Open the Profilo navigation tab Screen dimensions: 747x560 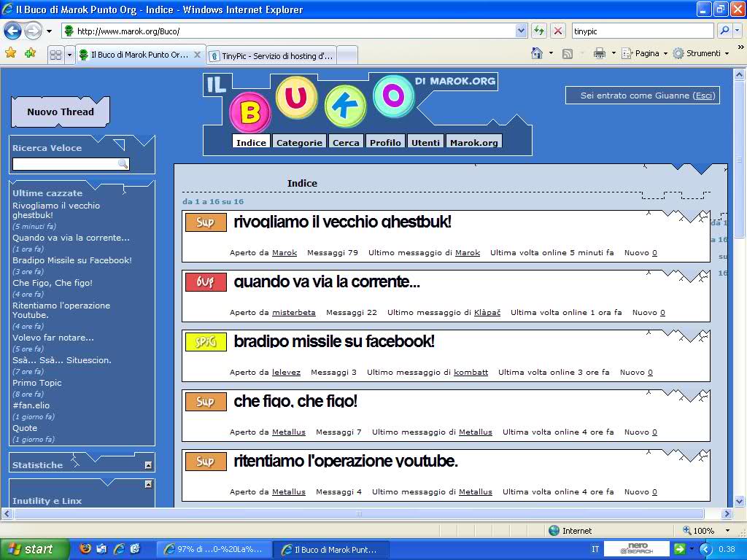[x=385, y=142]
